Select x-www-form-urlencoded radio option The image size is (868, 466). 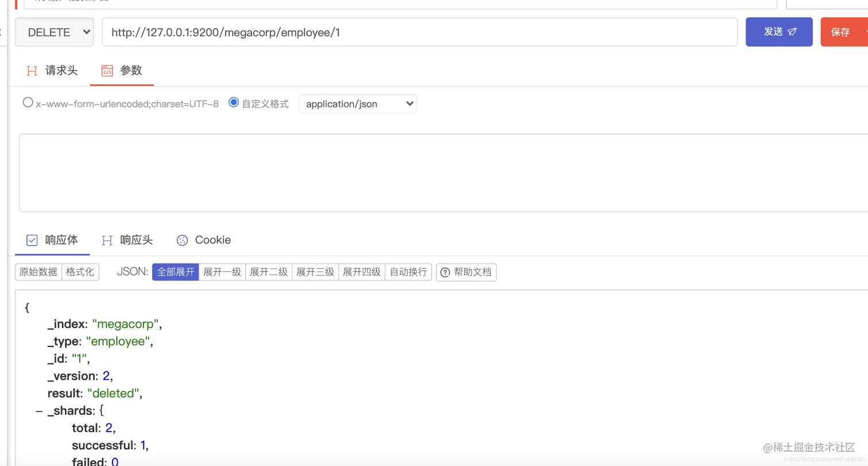coord(28,103)
